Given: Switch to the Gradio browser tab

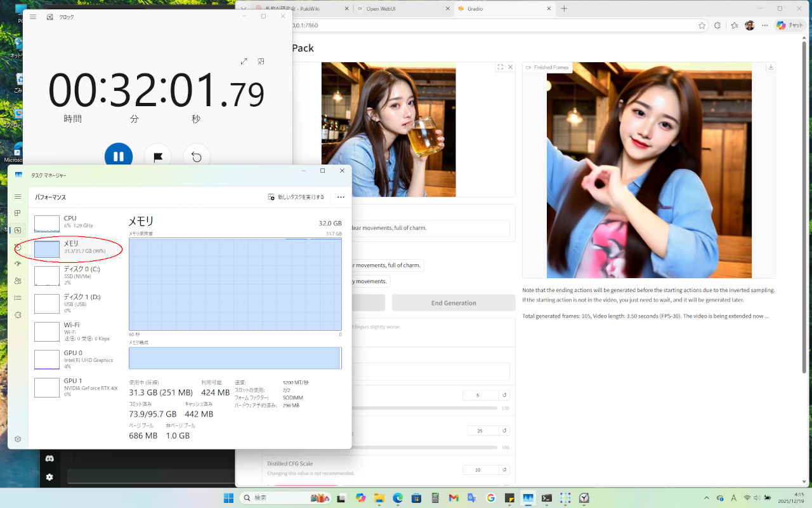Looking at the screenshot, I should (495, 8).
